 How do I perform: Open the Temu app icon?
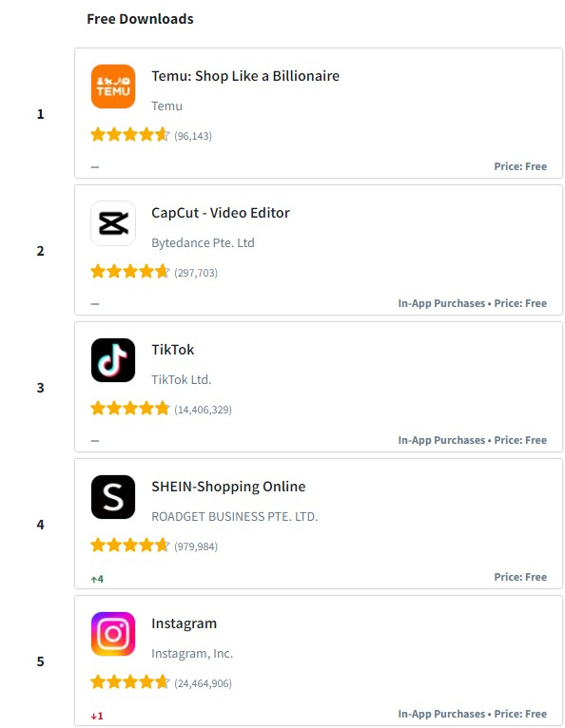click(x=113, y=86)
